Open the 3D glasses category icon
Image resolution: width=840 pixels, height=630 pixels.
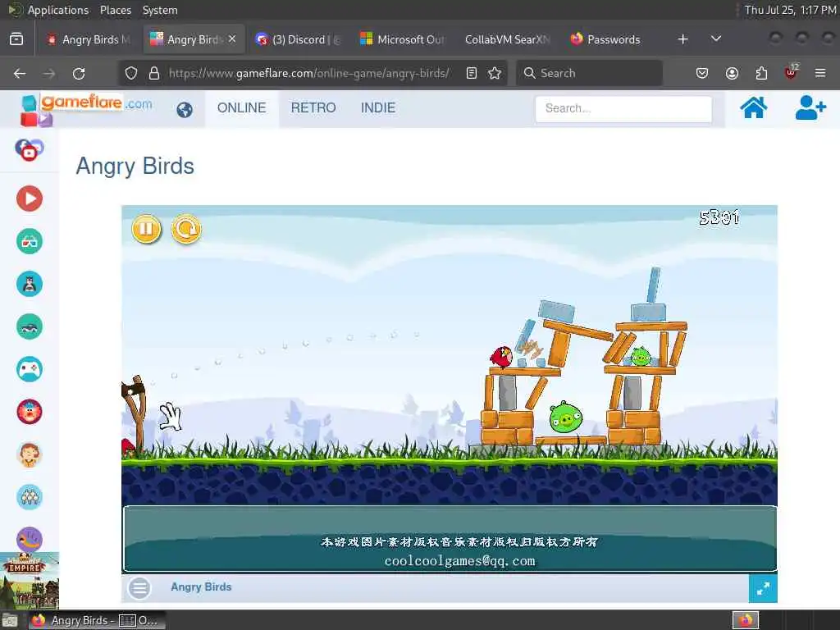30,242
